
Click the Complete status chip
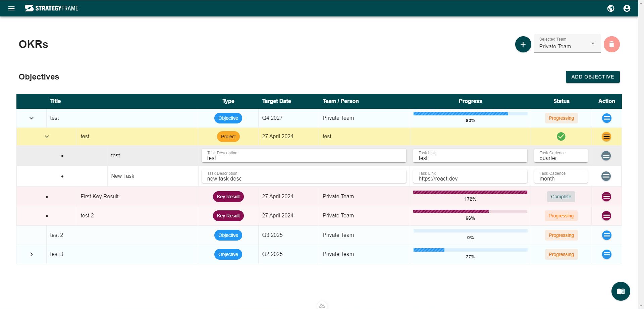point(561,197)
